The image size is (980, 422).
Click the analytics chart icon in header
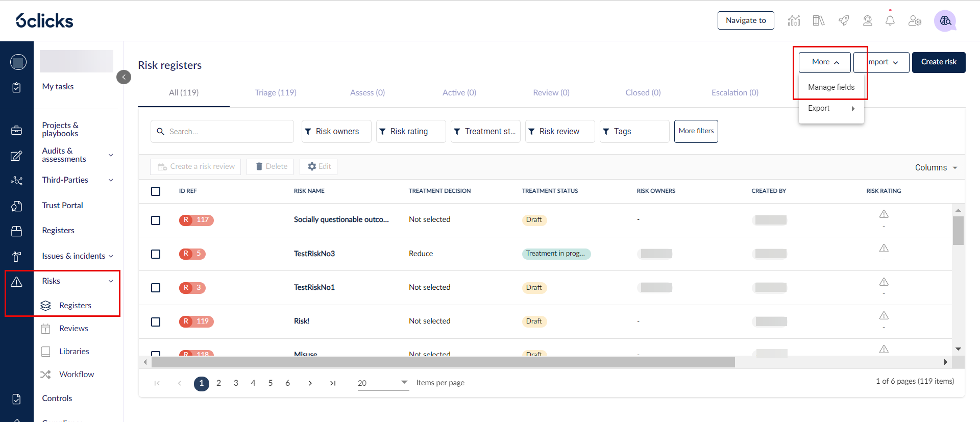click(794, 20)
